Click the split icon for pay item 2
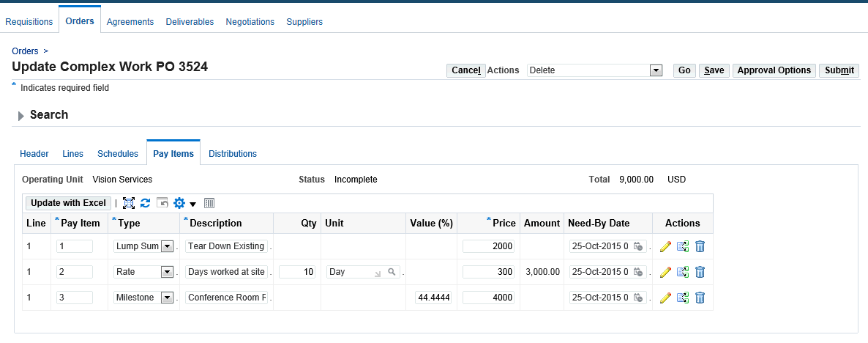868x343 pixels. pyautogui.click(x=683, y=272)
